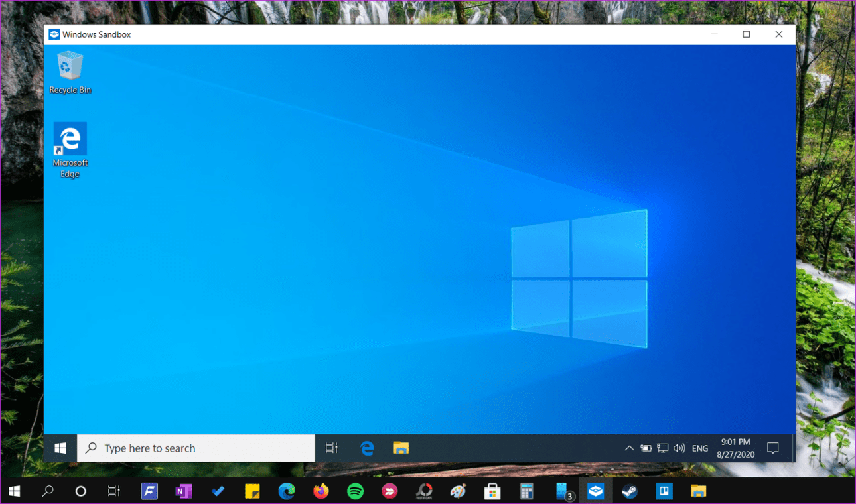Open OneNote from the host taskbar
The height and width of the screenshot is (504, 856).
click(x=183, y=491)
